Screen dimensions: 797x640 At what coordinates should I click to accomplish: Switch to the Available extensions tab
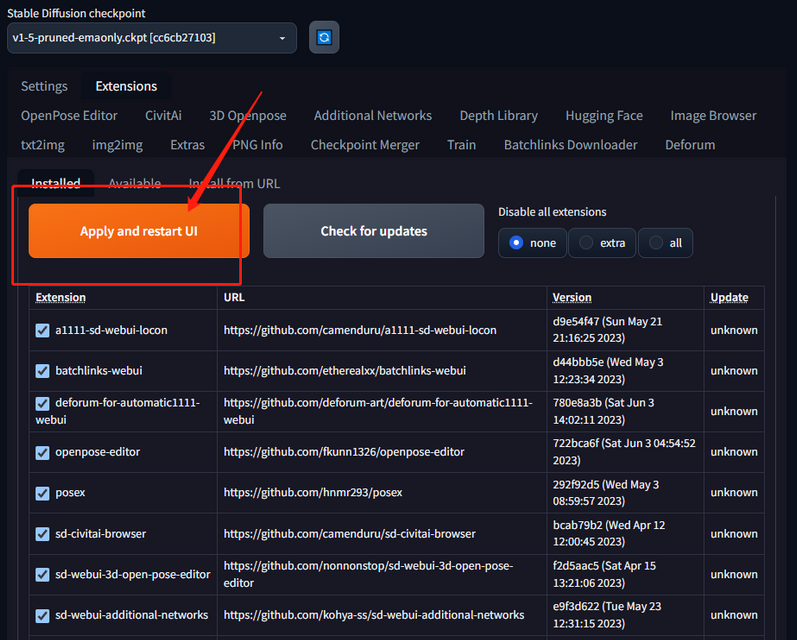pos(134,184)
